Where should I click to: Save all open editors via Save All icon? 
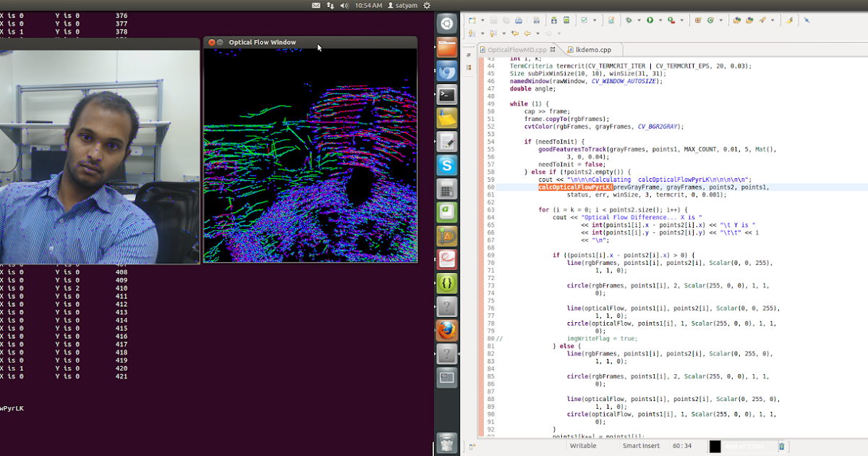pyautogui.click(x=505, y=20)
